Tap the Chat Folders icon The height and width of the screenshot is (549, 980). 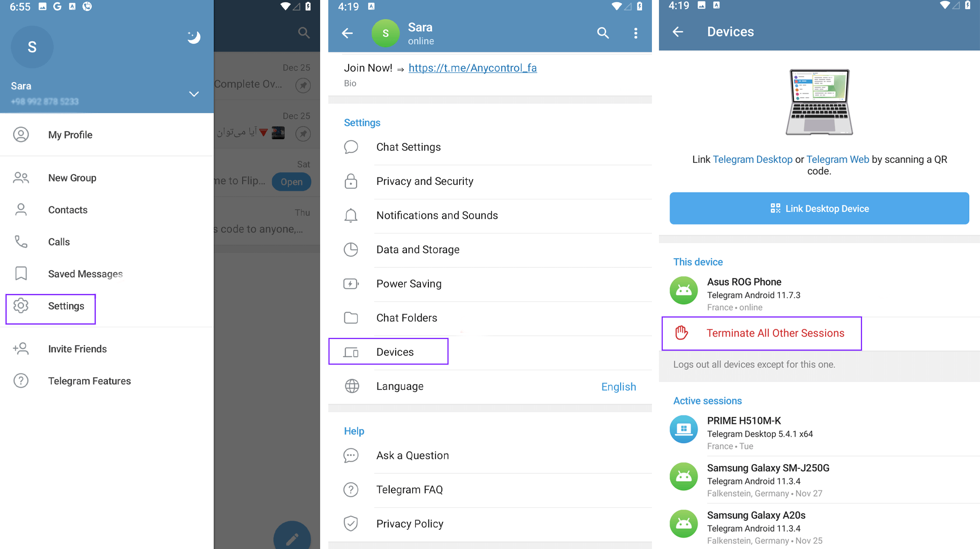(x=352, y=317)
